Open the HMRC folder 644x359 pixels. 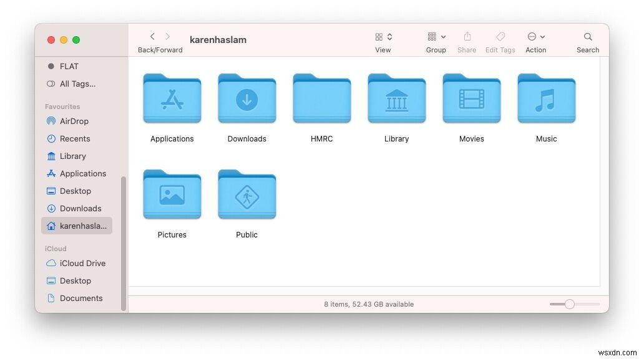(x=321, y=100)
